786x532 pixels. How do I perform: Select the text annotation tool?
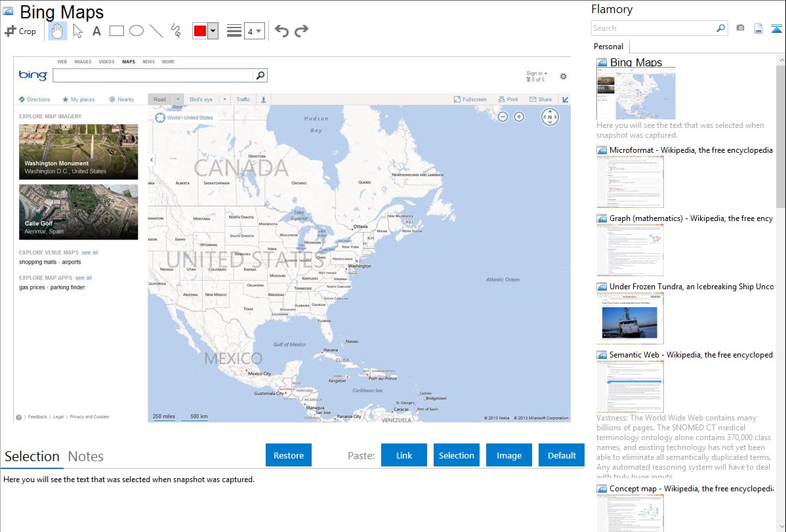tap(96, 31)
